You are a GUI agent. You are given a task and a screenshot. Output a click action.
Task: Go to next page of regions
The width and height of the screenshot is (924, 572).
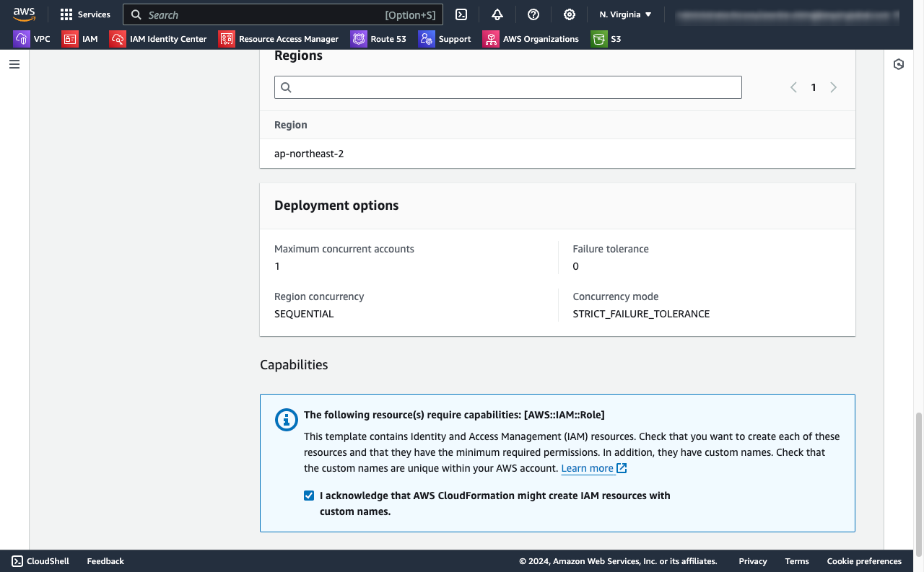click(x=834, y=87)
